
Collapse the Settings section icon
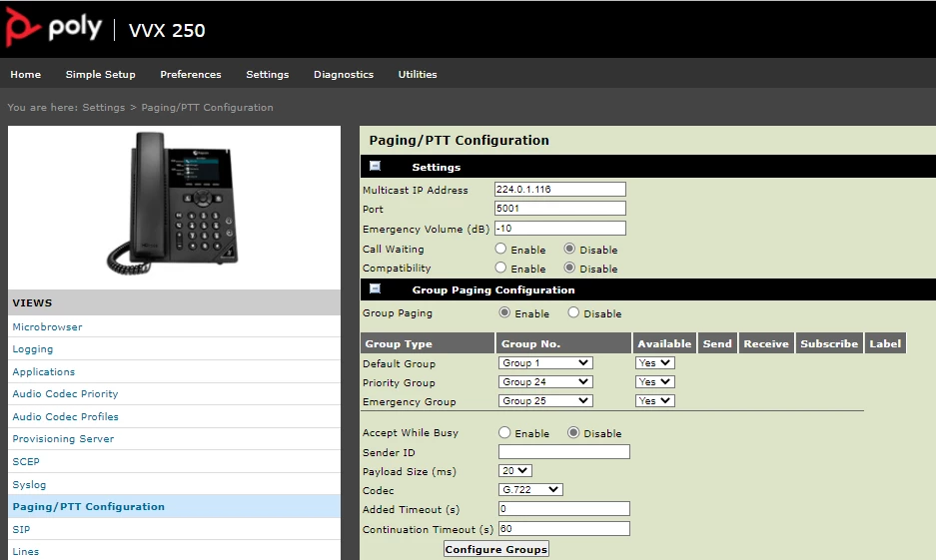(375, 166)
